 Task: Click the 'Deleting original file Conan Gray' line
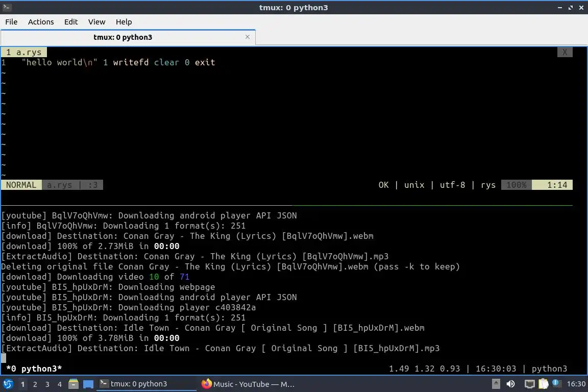[x=230, y=267]
